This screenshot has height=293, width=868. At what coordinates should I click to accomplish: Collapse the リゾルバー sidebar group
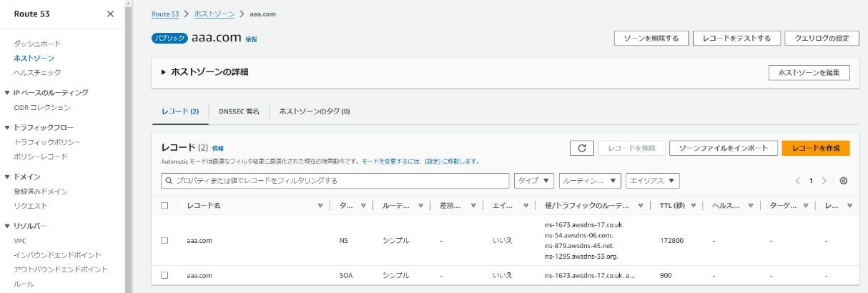tap(7, 226)
